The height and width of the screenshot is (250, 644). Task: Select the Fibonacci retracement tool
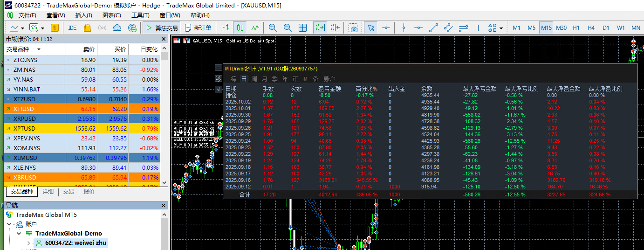pyautogui.click(x=463, y=28)
